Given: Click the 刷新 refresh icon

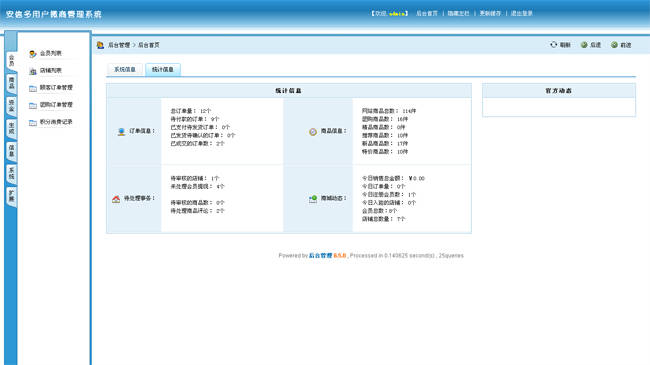Looking at the screenshot, I should point(553,44).
